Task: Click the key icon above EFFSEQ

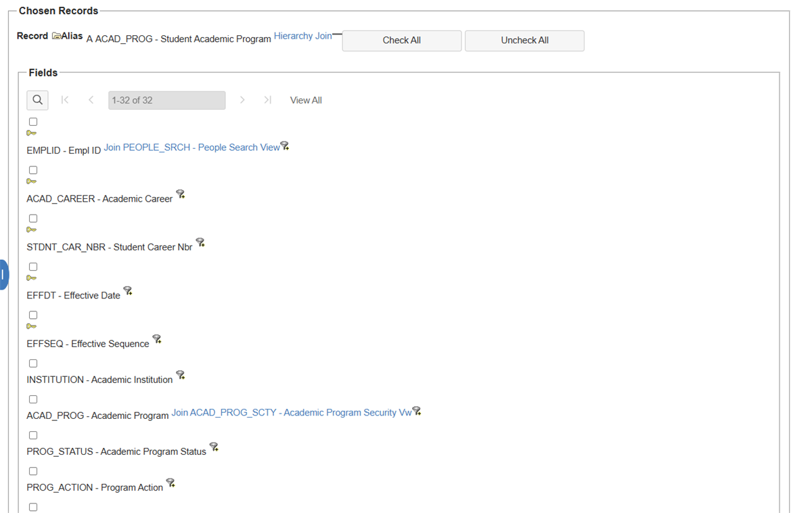Action: click(31, 326)
